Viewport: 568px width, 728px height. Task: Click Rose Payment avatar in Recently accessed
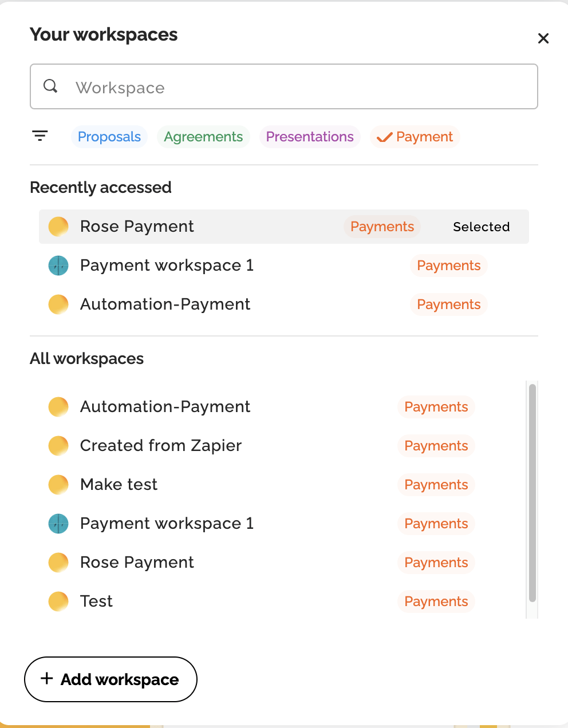point(58,227)
